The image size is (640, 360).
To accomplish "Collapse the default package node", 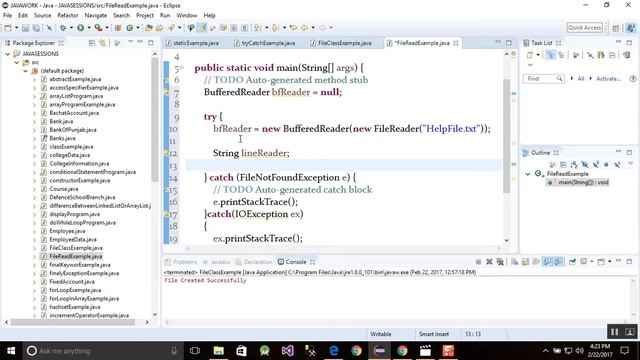I will [26, 71].
